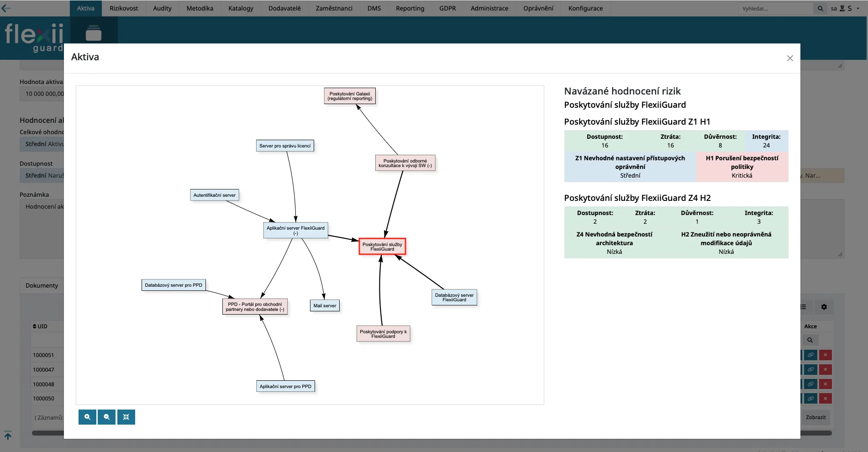Click the Hodnota aktiva value field

click(x=42, y=94)
